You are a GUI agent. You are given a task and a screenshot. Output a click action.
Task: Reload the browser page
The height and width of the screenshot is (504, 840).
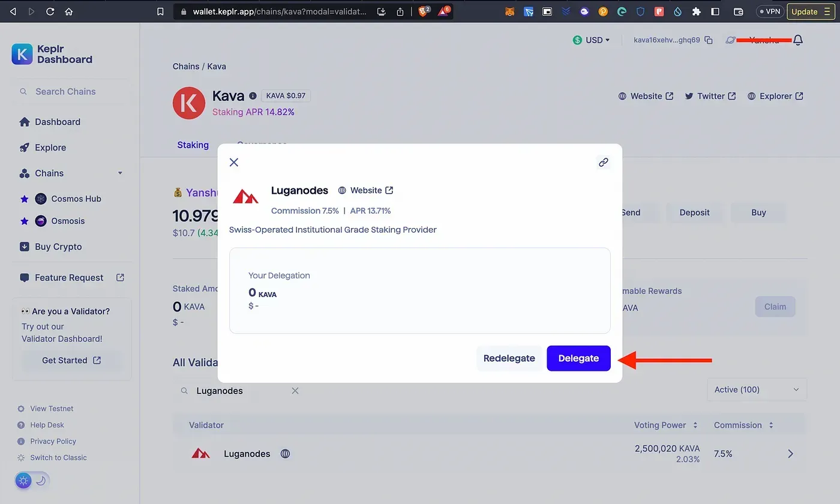(x=50, y=11)
